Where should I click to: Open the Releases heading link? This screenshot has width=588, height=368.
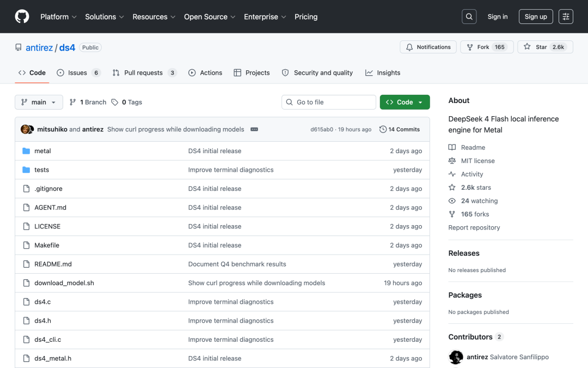tap(464, 253)
